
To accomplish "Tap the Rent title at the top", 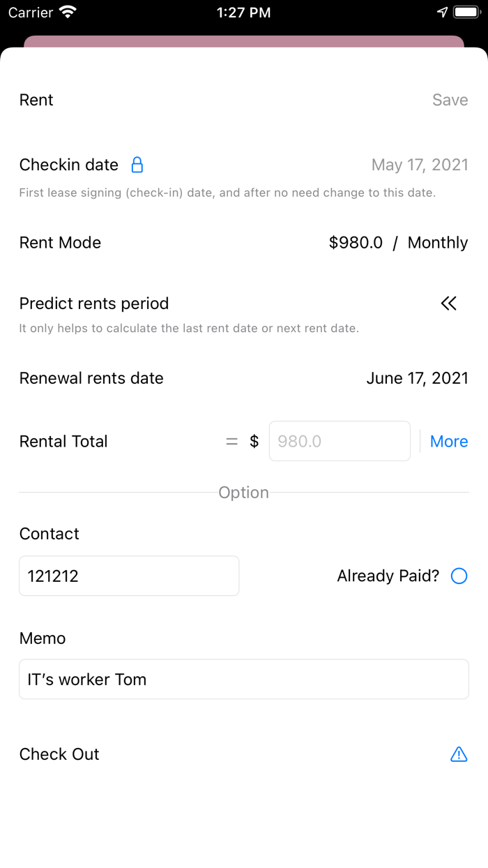I will (36, 100).
